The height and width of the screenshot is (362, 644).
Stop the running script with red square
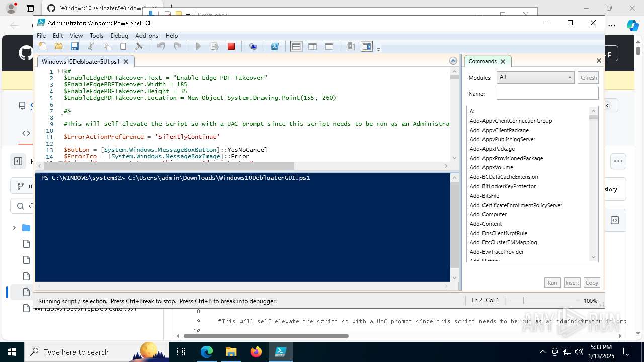(x=231, y=46)
